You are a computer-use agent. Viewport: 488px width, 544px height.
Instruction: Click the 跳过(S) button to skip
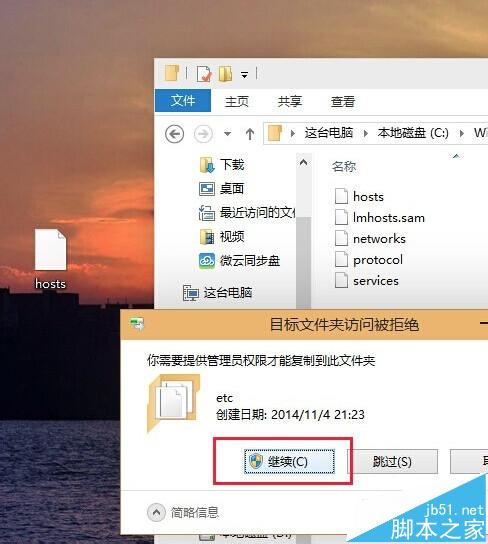click(x=392, y=461)
